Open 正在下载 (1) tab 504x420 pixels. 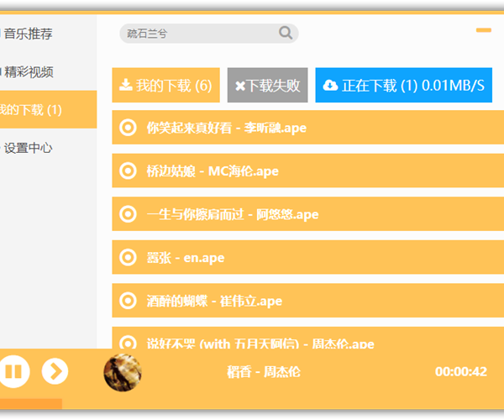[x=403, y=86]
